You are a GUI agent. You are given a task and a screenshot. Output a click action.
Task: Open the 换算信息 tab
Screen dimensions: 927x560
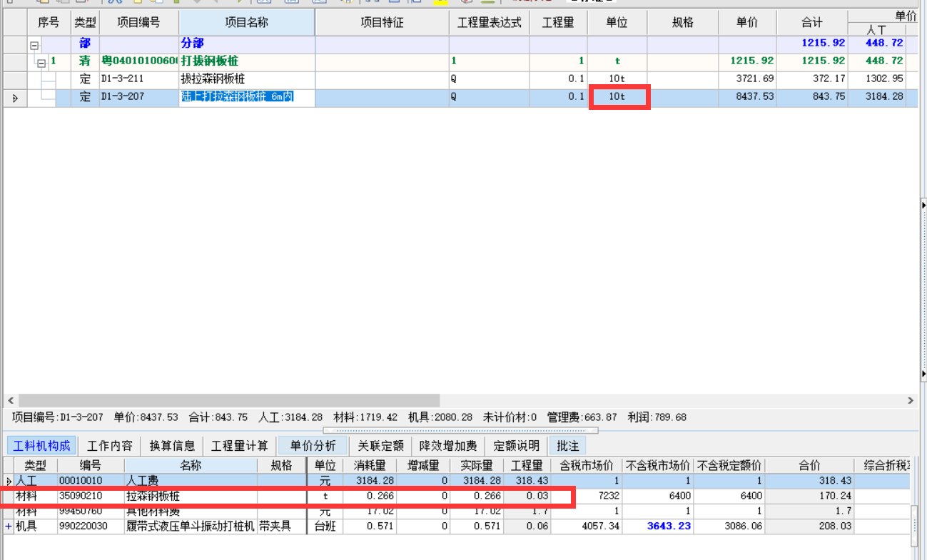(x=172, y=446)
